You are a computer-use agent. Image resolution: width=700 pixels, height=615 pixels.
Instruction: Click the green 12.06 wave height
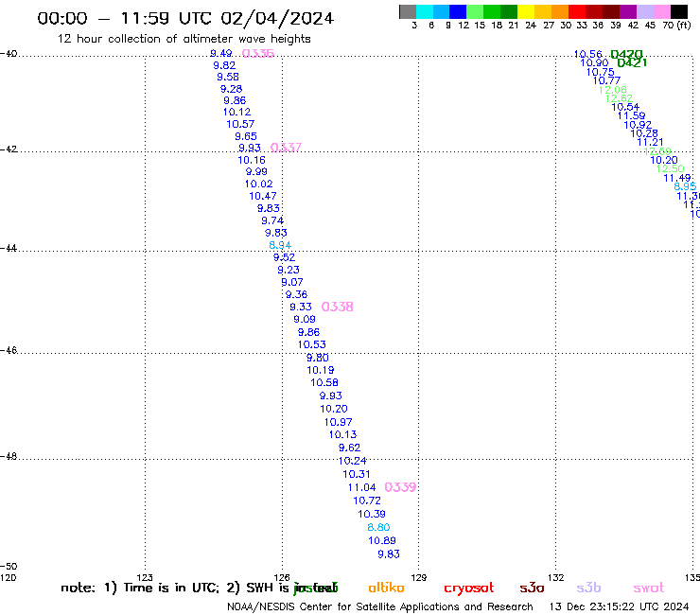pyautogui.click(x=613, y=90)
